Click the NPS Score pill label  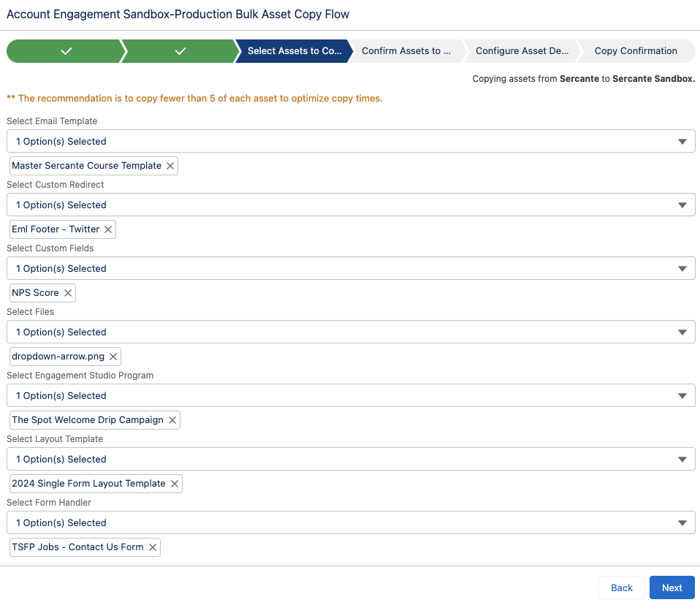(35, 293)
